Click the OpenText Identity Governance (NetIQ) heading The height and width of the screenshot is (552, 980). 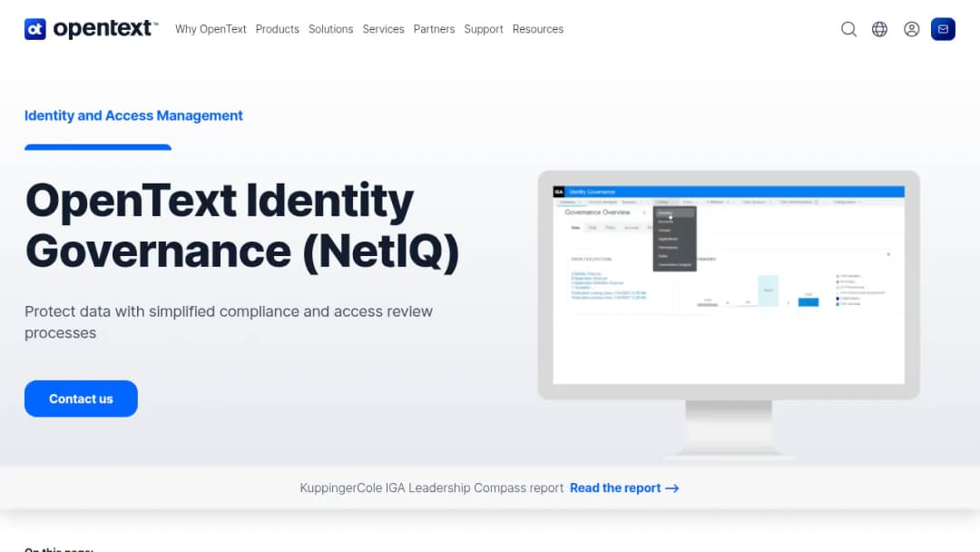click(x=242, y=226)
